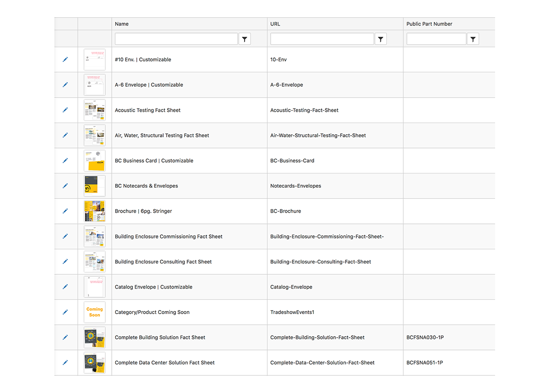Open Public Part Number filter button

click(x=473, y=39)
